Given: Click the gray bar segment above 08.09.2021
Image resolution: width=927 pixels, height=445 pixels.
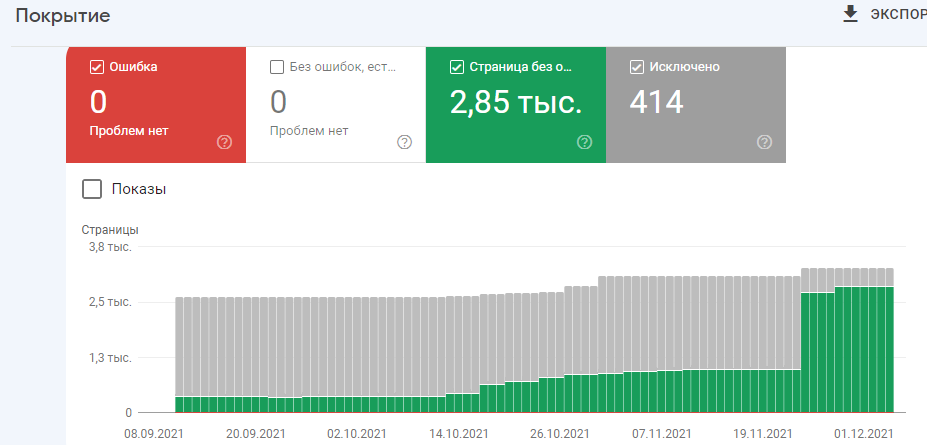Looking at the screenshot, I should (x=182, y=345).
